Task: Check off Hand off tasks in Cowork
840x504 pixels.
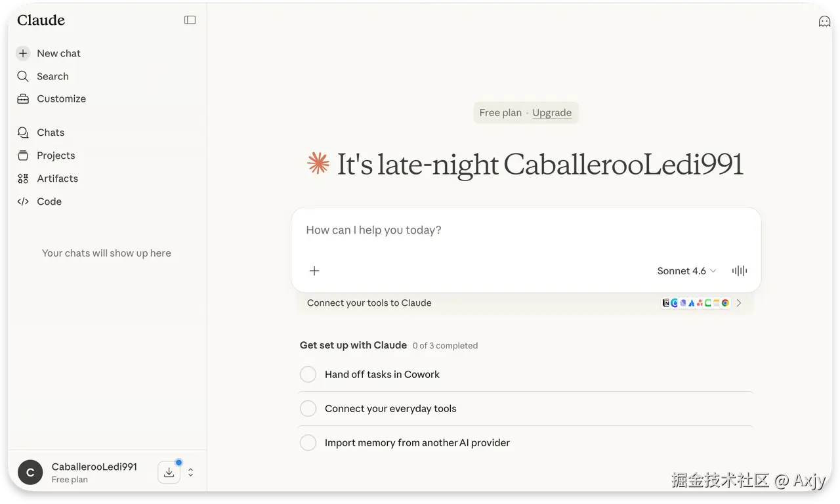Action: pyautogui.click(x=308, y=374)
